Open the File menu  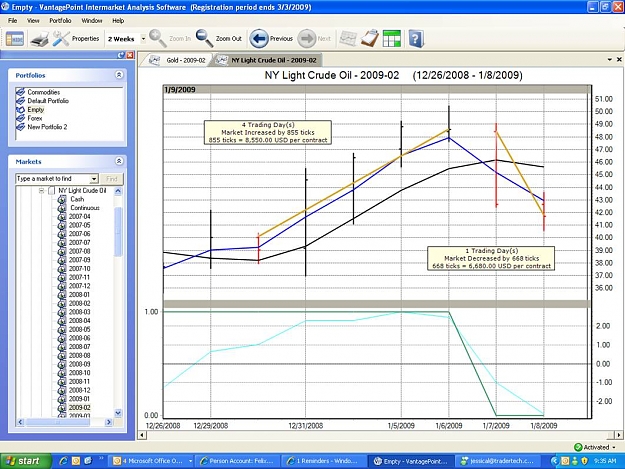pos(13,21)
